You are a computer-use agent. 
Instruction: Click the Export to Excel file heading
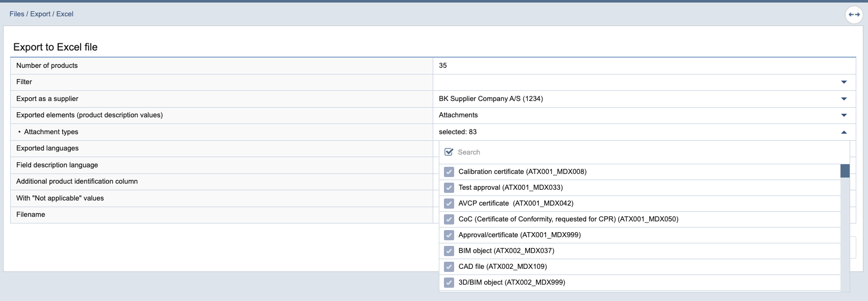(x=56, y=47)
